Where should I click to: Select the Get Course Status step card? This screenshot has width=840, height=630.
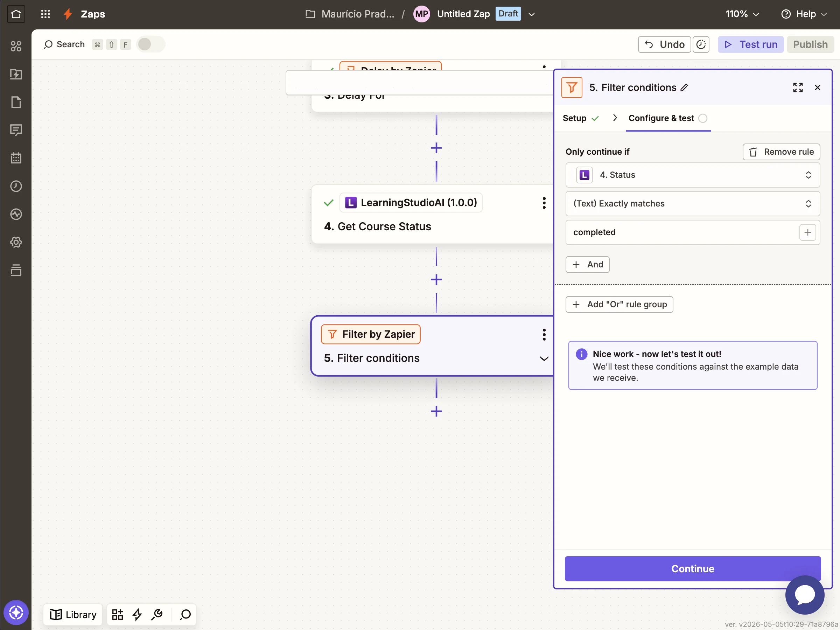[x=432, y=214]
